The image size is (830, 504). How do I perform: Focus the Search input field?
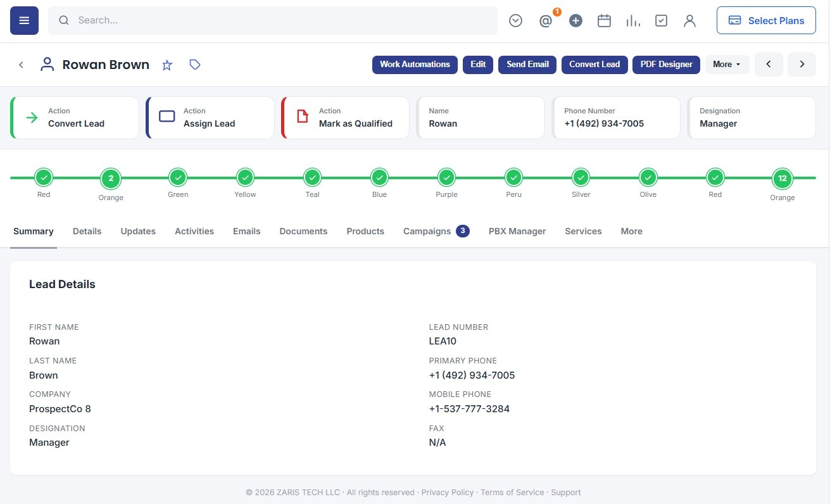pyautogui.click(x=273, y=20)
